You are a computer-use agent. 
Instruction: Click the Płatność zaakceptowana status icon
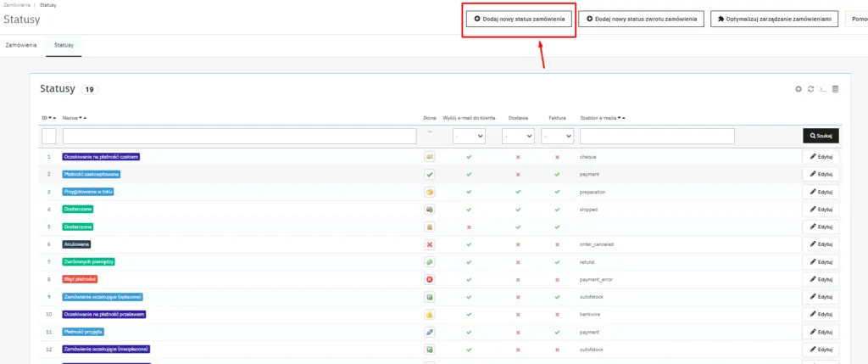pos(429,174)
